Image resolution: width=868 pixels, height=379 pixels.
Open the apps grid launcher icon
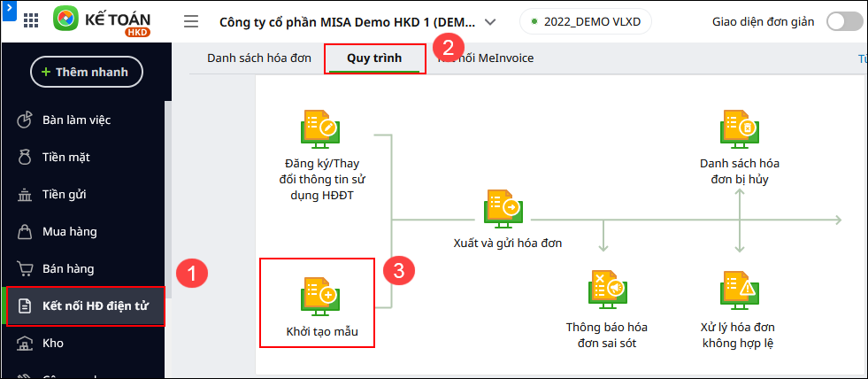[31, 21]
